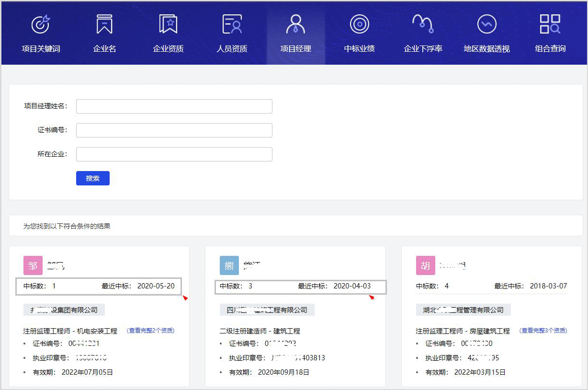
Task: Click the 中标数 4 count text
Action: point(432,286)
